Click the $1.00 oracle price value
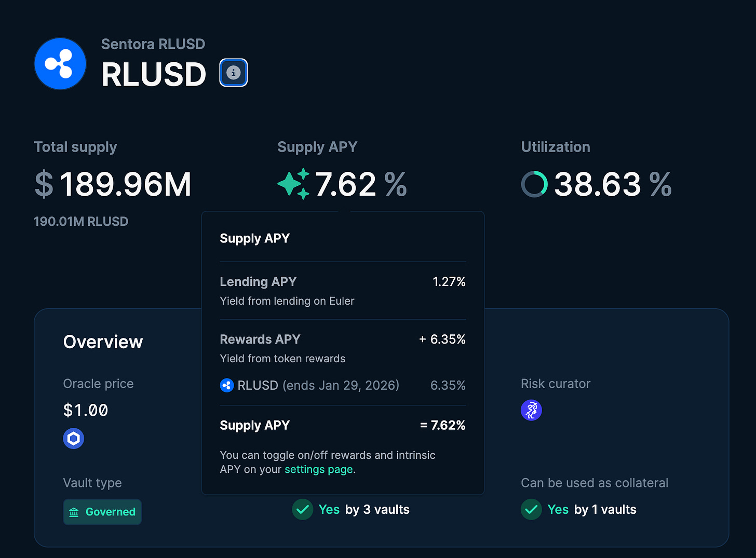The image size is (756, 558). point(86,410)
